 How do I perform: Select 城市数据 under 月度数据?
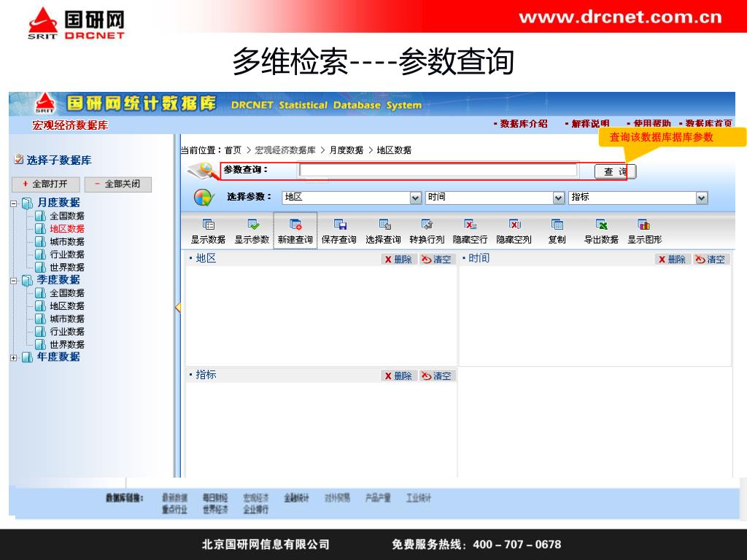(x=66, y=242)
